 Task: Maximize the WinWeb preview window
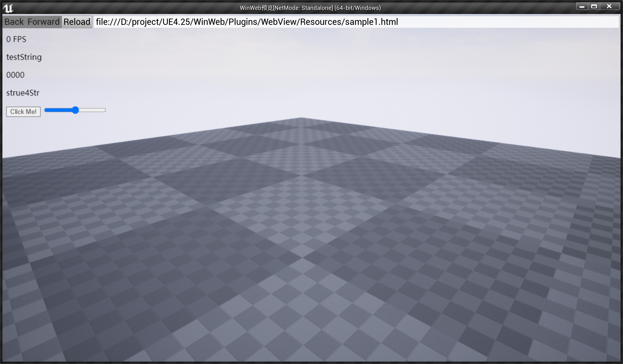594,7
